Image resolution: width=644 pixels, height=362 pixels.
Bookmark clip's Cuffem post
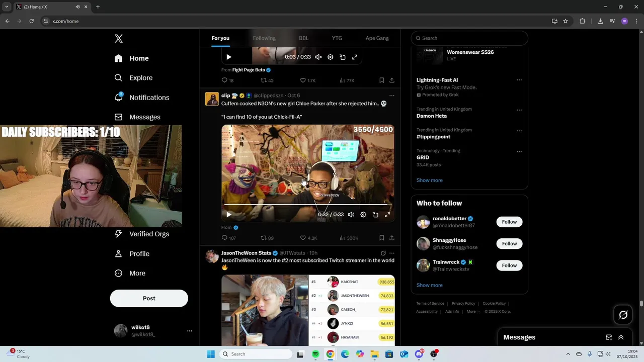click(382, 238)
